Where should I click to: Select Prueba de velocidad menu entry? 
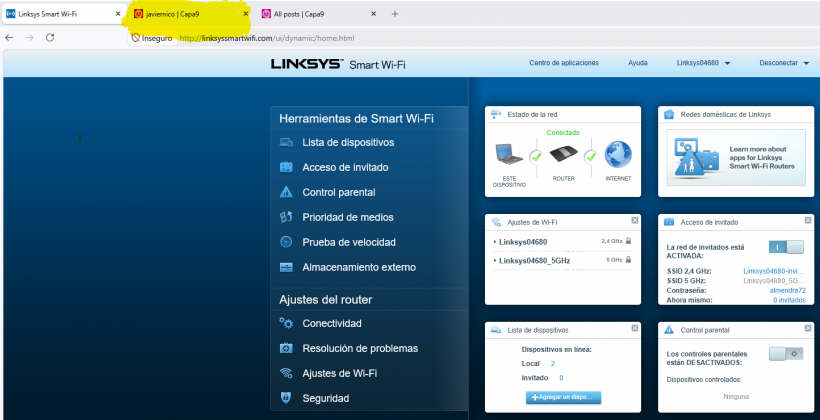tap(349, 242)
